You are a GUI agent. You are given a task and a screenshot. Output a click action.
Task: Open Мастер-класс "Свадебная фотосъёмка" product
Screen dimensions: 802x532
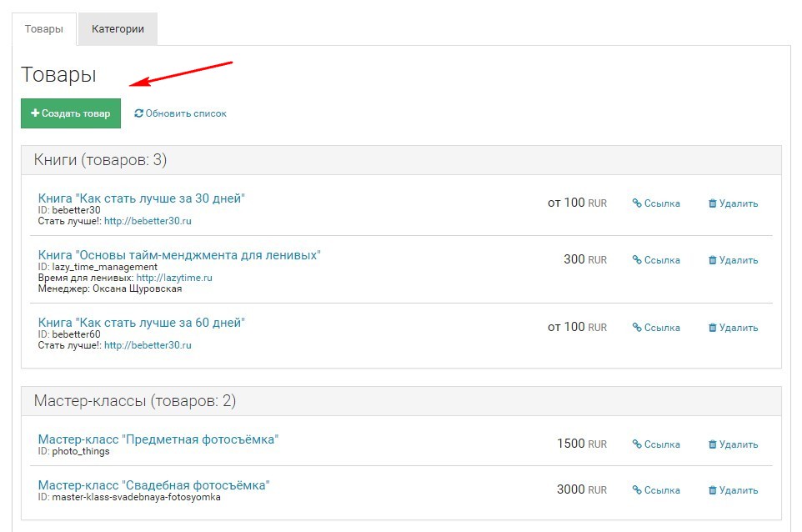pyautogui.click(x=154, y=485)
